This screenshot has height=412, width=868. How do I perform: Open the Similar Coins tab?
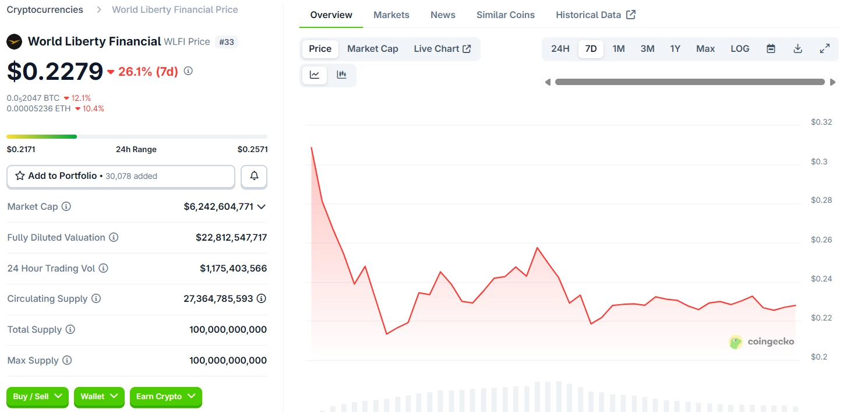[x=505, y=15]
